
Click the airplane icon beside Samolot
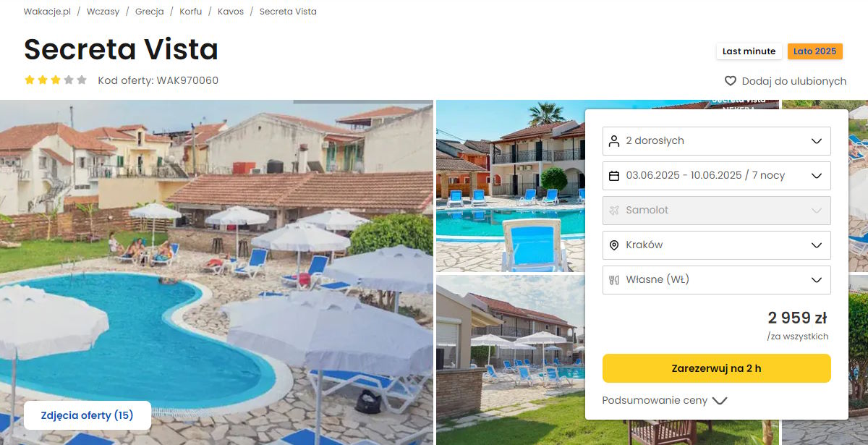pyautogui.click(x=614, y=210)
